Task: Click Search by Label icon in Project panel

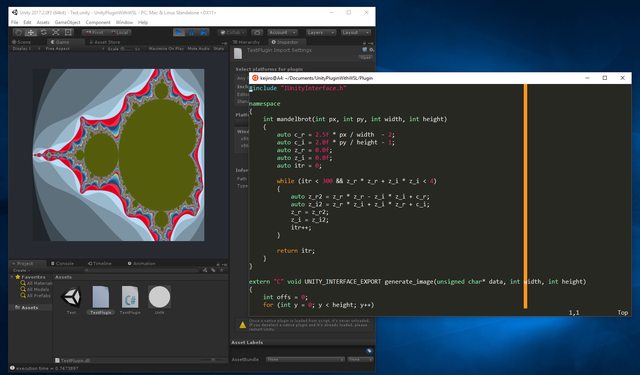Action: (213, 270)
